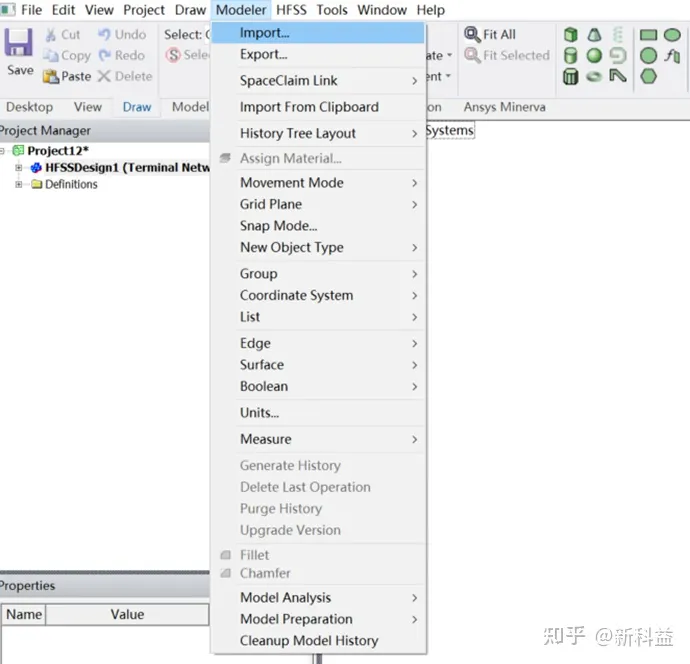This screenshot has height=664, width=690.
Task: Open the Group submenu
Action: pyautogui.click(x=319, y=274)
